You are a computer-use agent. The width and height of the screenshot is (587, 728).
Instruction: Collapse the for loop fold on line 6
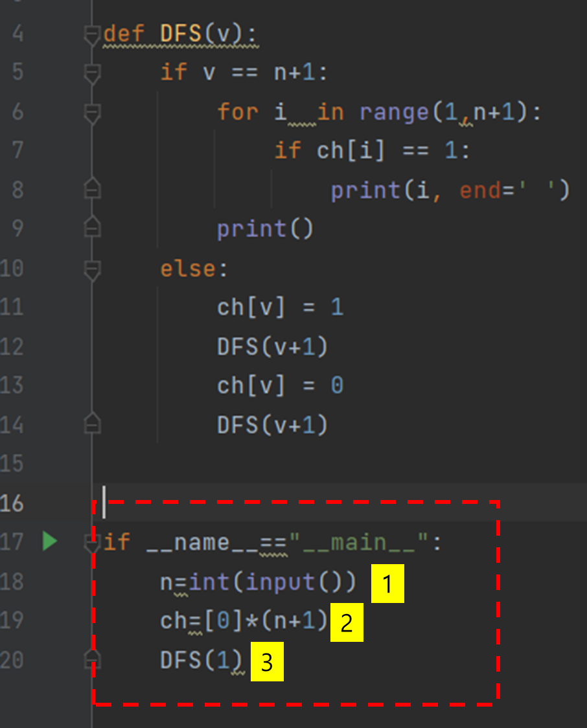[x=92, y=114]
